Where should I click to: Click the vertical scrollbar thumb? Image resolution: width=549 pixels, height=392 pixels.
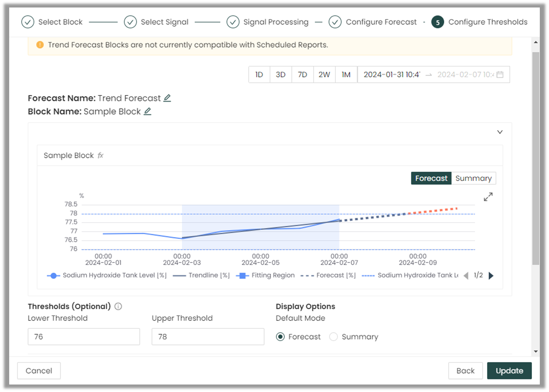pos(535,158)
